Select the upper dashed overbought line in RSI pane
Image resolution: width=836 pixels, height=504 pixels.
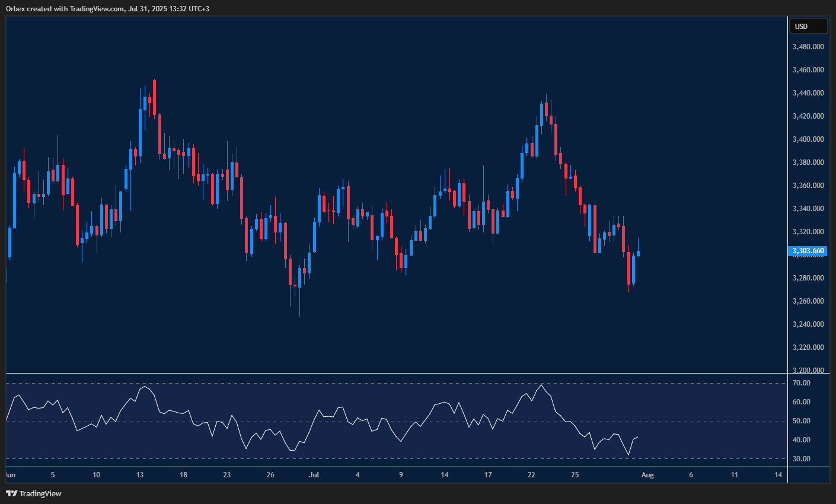click(415, 382)
